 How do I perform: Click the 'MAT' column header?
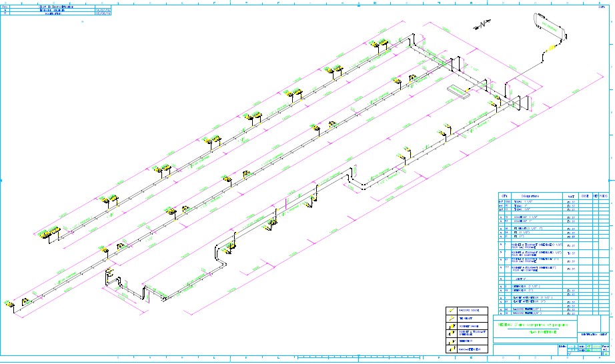click(571, 196)
